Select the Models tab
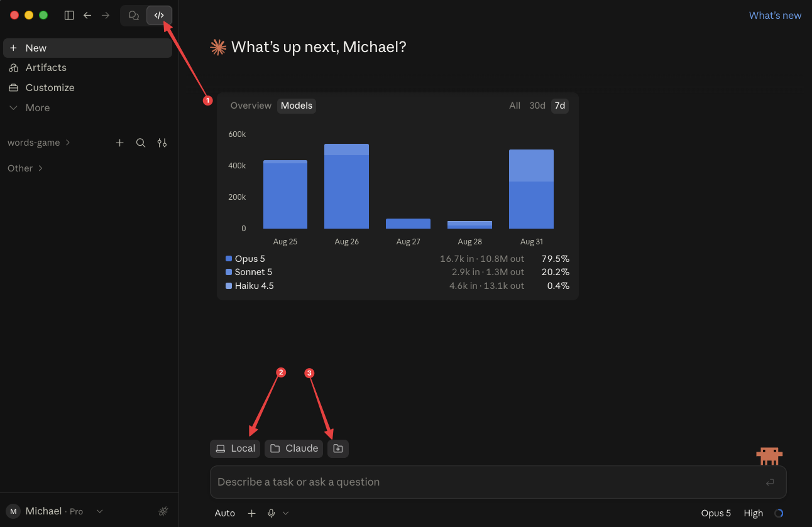The height and width of the screenshot is (527, 812). [297, 106]
